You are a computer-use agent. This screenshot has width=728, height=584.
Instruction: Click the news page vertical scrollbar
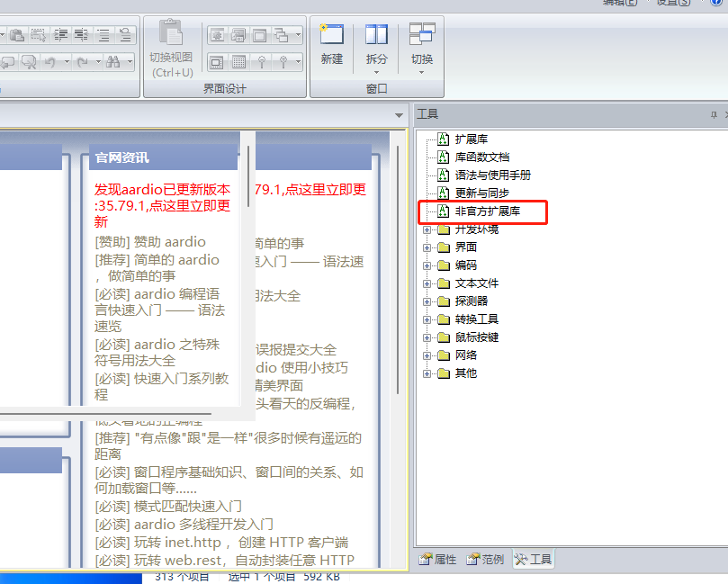[398, 270]
